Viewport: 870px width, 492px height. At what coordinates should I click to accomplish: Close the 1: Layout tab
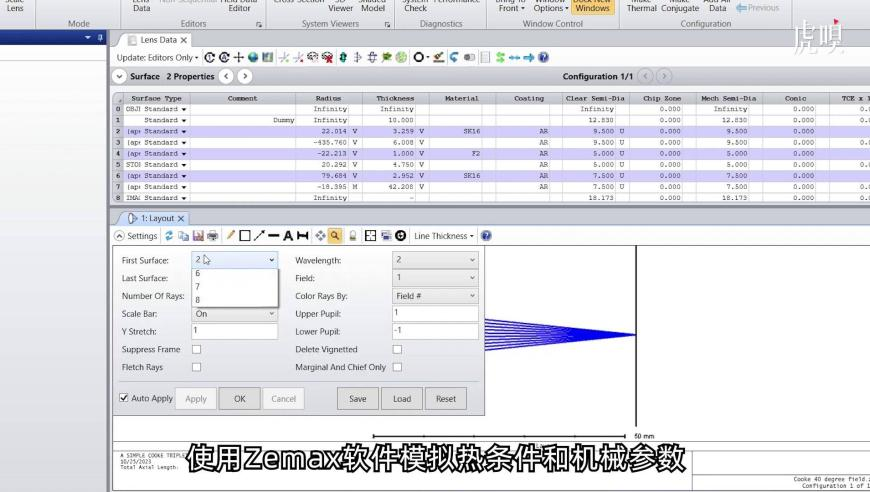[x=180, y=219]
